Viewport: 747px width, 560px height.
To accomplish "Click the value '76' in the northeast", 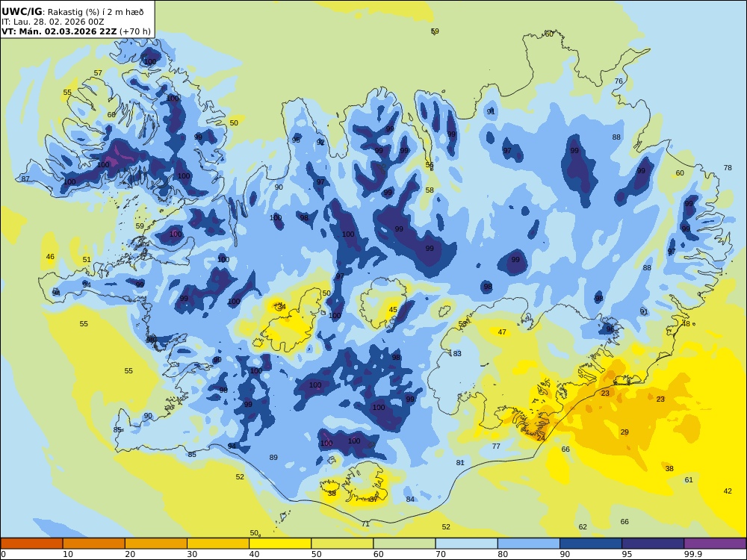I will tap(619, 81).
